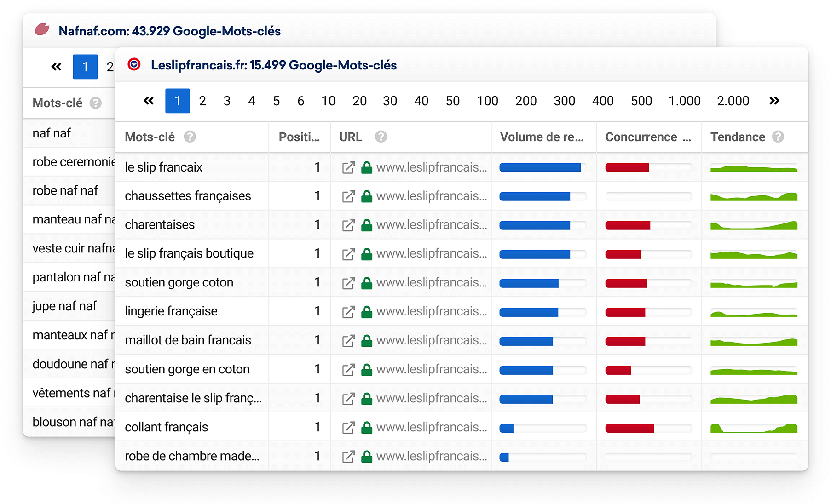Select keyword 'le slip français boutique'
831x504 pixels.
[189, 254]
